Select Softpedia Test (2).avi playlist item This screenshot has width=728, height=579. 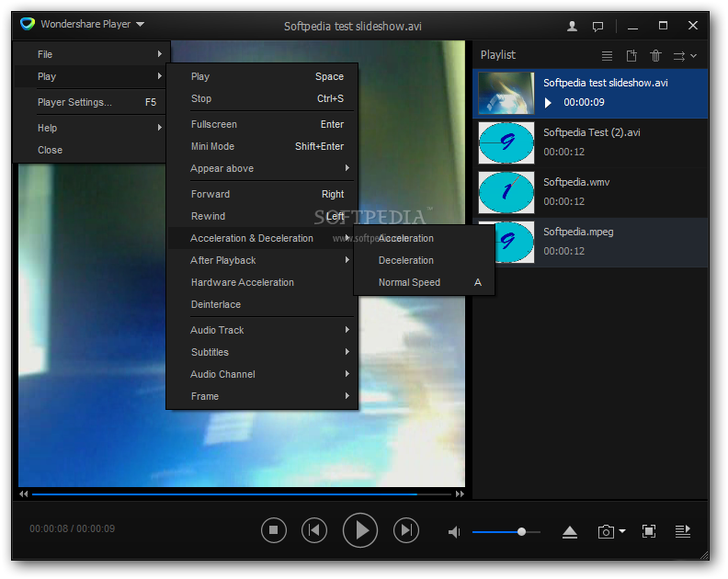tap(590, 142)
